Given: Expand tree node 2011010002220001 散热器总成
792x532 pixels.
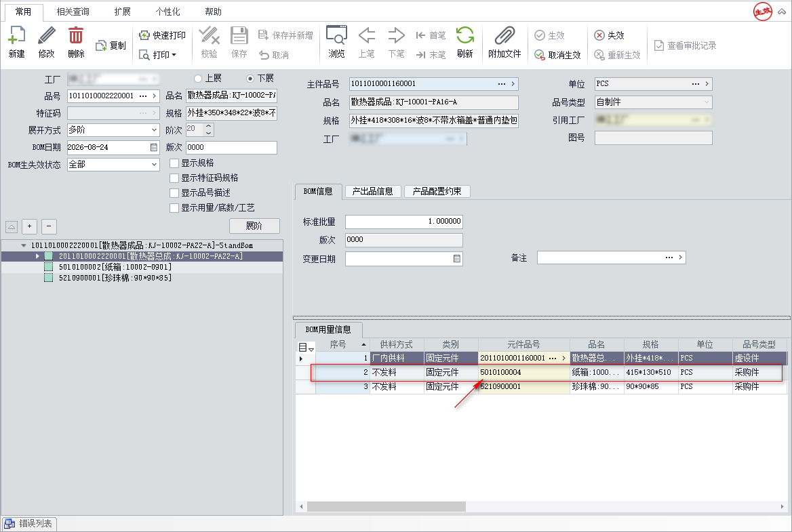Looking at the screenshot, I should (37, 256).
